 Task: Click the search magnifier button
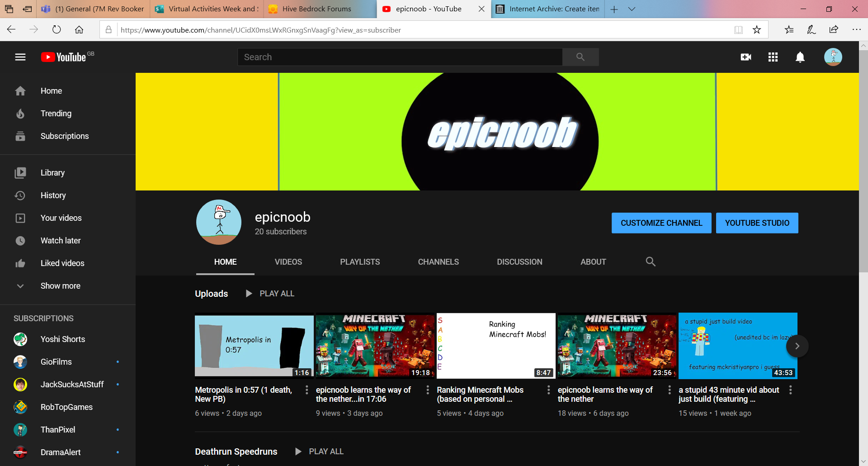tap(580, 57)
